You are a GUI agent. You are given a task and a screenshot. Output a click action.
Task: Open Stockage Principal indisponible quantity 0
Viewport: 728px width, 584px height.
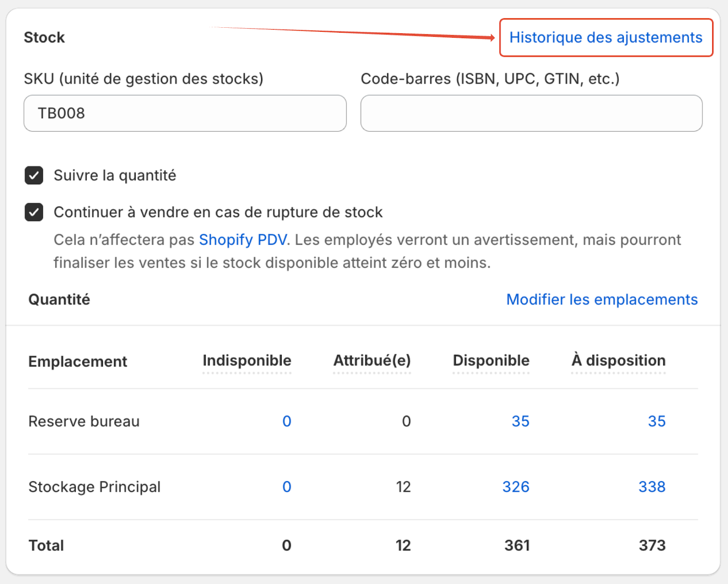[287, 487]
